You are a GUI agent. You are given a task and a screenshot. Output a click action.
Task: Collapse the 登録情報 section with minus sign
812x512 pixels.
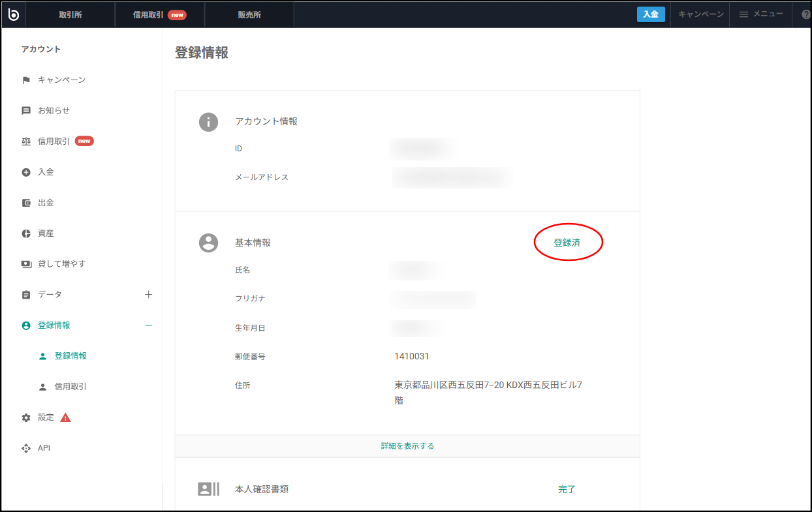point(148,325)
